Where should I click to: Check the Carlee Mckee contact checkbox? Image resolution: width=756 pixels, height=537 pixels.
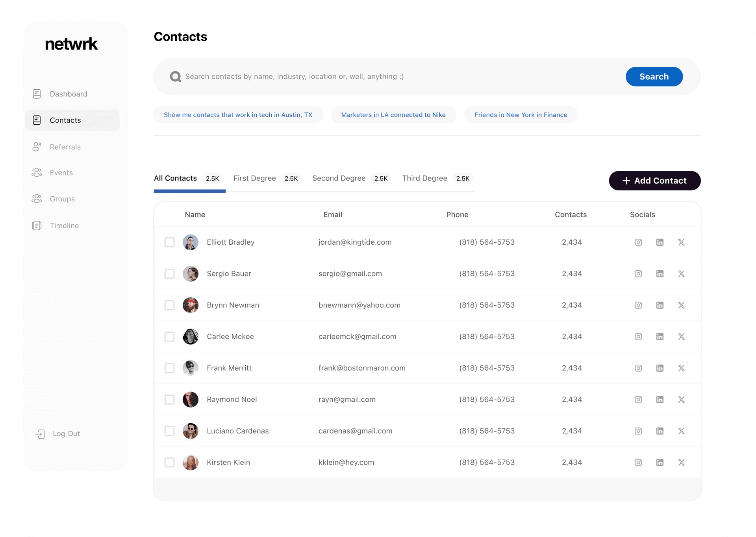click(x=170, y=337)
